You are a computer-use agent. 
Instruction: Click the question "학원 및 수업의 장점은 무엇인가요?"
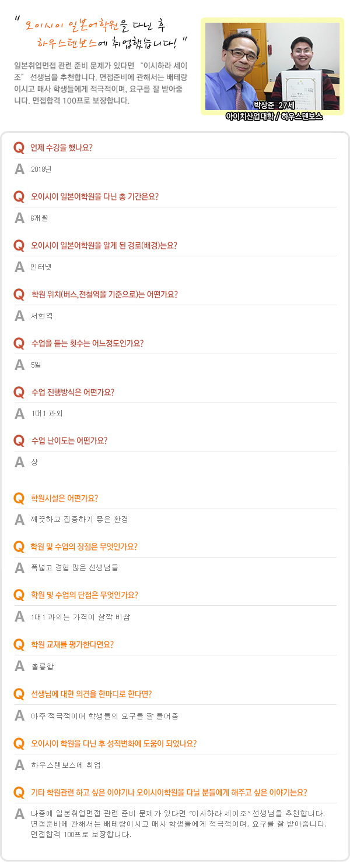(x=84, y=547)
